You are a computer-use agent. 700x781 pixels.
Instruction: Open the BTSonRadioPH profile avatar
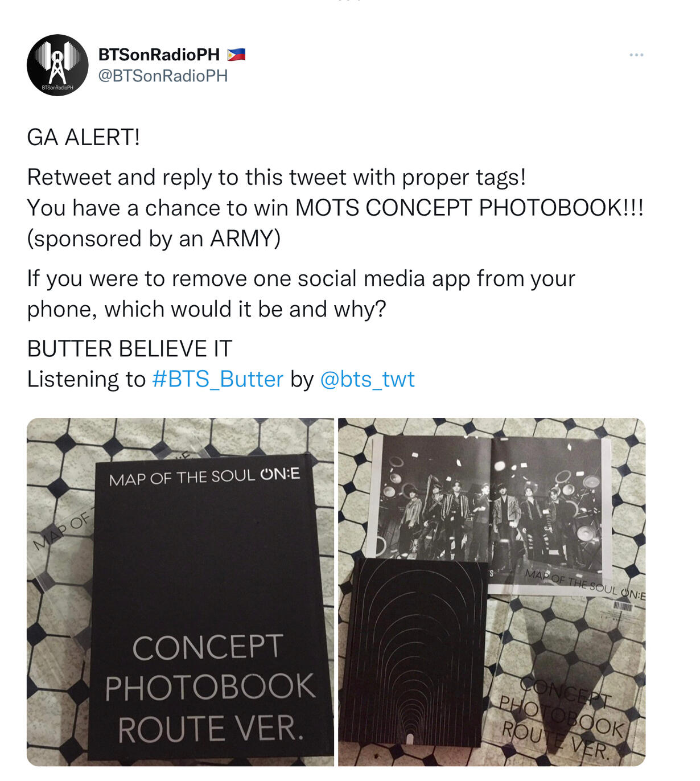point(57,65)
